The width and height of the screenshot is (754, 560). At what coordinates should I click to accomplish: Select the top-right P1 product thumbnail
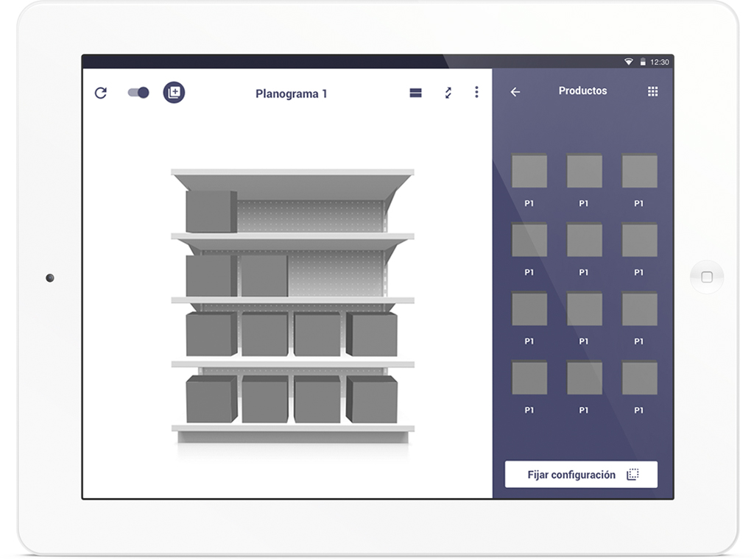pyautogui.click(x=639, y=171)
